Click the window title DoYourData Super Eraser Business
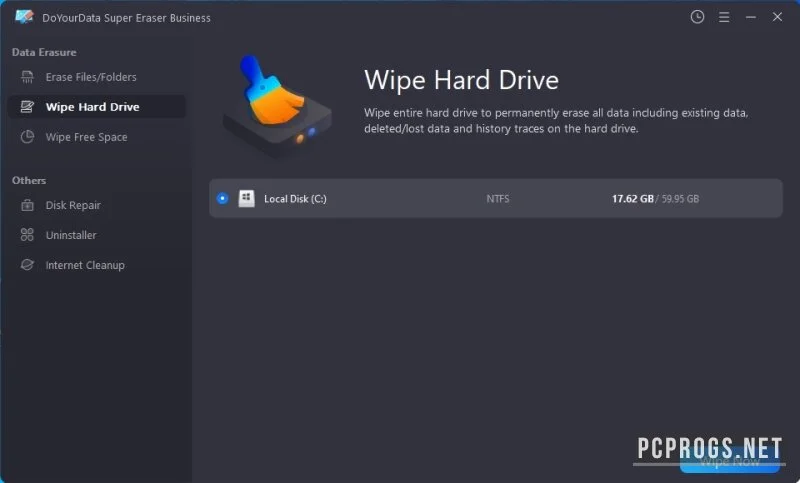This screenshot has width=800, height=483. point(126,18)
